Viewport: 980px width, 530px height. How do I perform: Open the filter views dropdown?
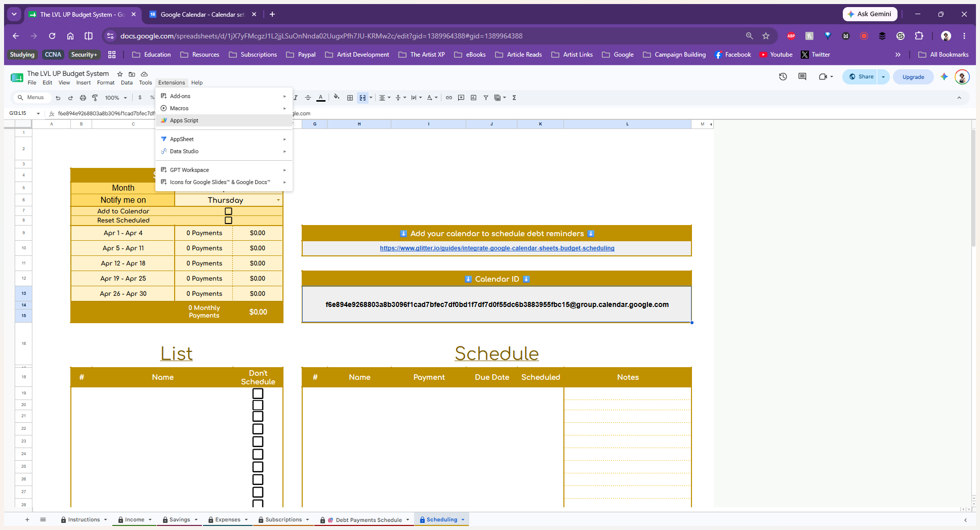(500, 98)
